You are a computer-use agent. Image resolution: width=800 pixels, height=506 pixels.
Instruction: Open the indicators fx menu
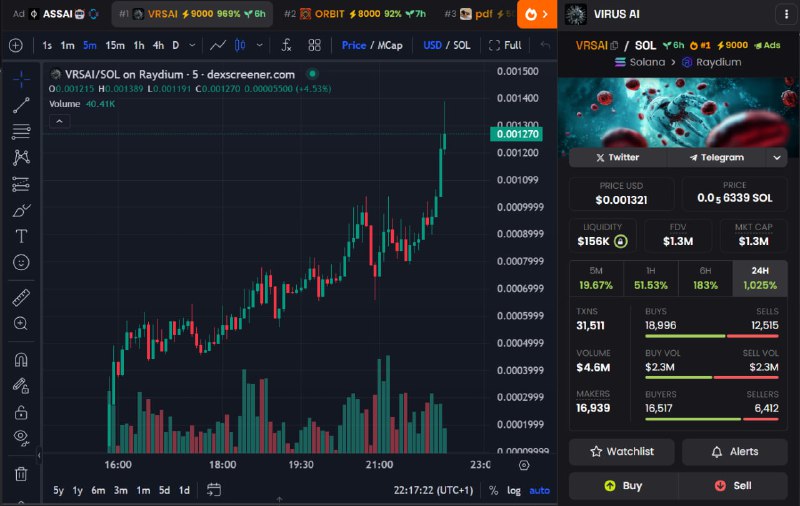click(x=286, y=45)
